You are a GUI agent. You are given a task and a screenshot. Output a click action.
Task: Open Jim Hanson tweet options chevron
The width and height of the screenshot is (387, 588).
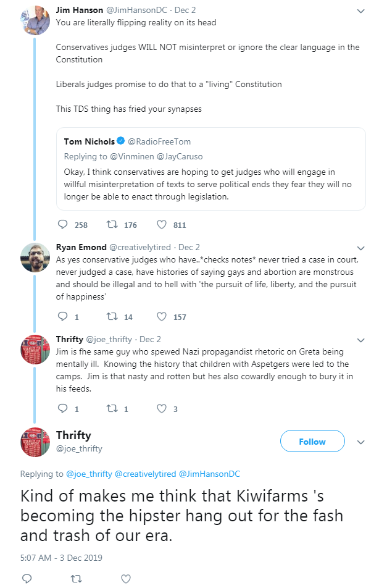361,11
